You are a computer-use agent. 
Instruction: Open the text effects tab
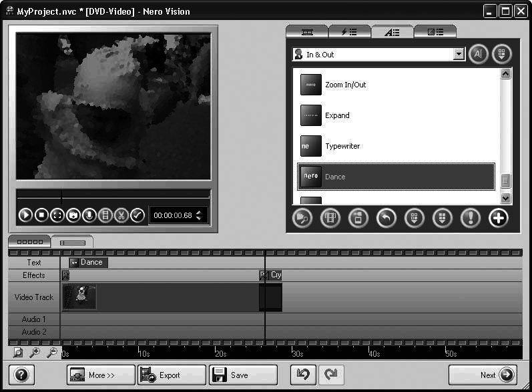[x=392, y=32]
